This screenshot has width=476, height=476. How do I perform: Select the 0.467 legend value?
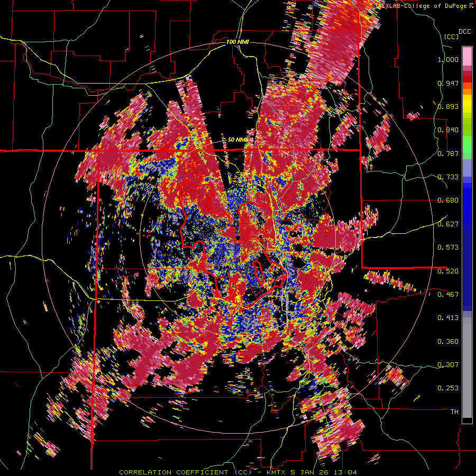448,294
